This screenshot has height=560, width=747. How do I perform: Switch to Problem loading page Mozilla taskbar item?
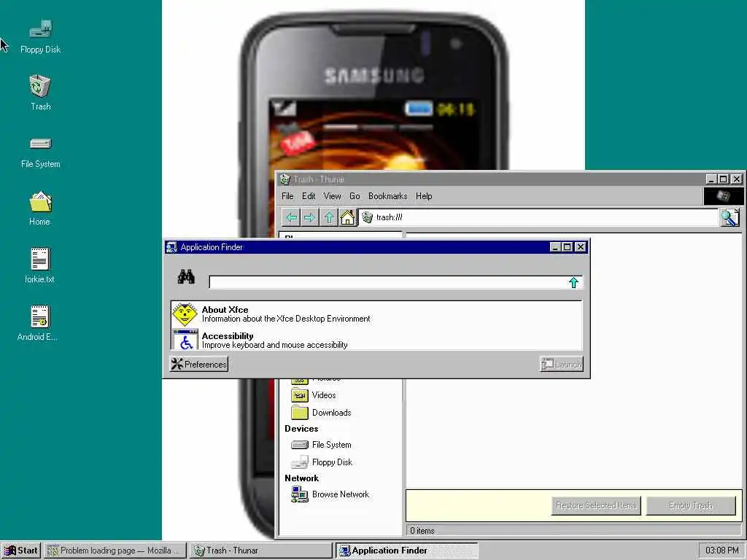(x=115, y=551)
